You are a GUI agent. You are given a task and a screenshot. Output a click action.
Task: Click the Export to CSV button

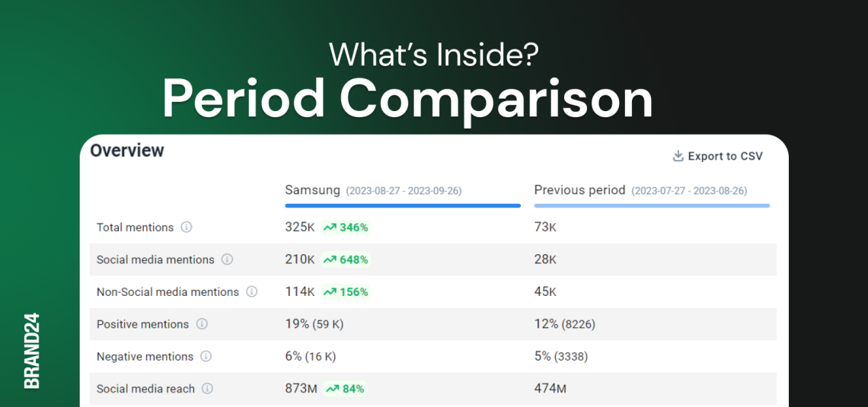(717, 156)
